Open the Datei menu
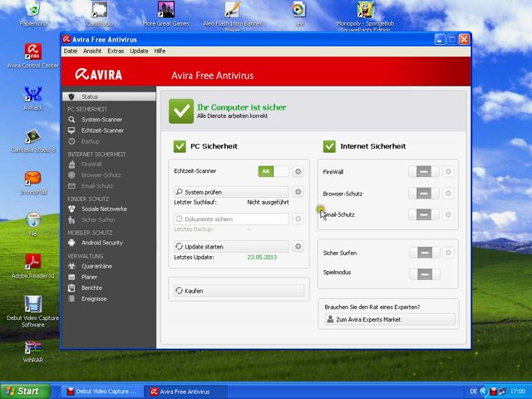 [x=71, y=52]
